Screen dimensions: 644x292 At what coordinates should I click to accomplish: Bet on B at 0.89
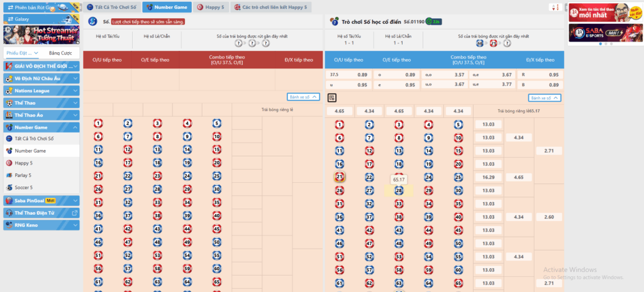pyautogui.click(x=539, y=85)
